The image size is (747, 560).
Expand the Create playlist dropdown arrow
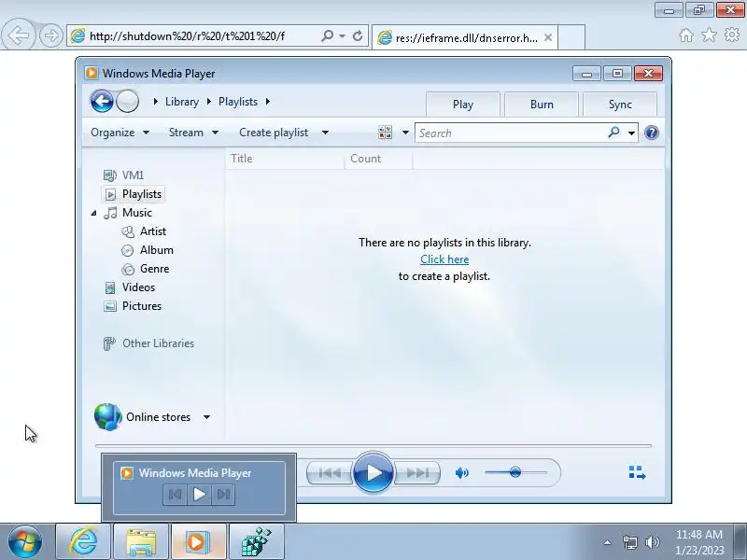click(x=325, y=133)
